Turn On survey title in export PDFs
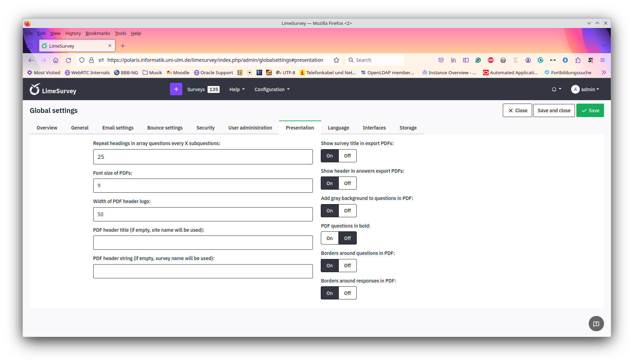Image resolution: width=634 pixels, height=364 pixels. coord(330,156)
